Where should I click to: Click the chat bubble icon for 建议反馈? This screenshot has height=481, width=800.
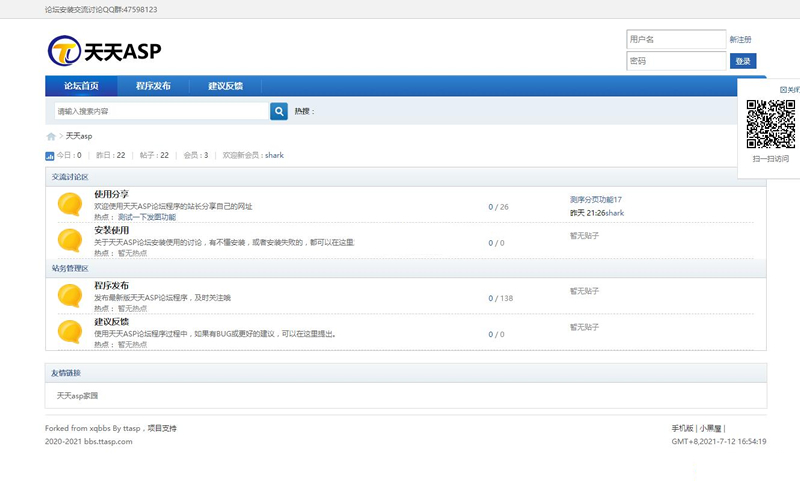click(x=69, y=331)
